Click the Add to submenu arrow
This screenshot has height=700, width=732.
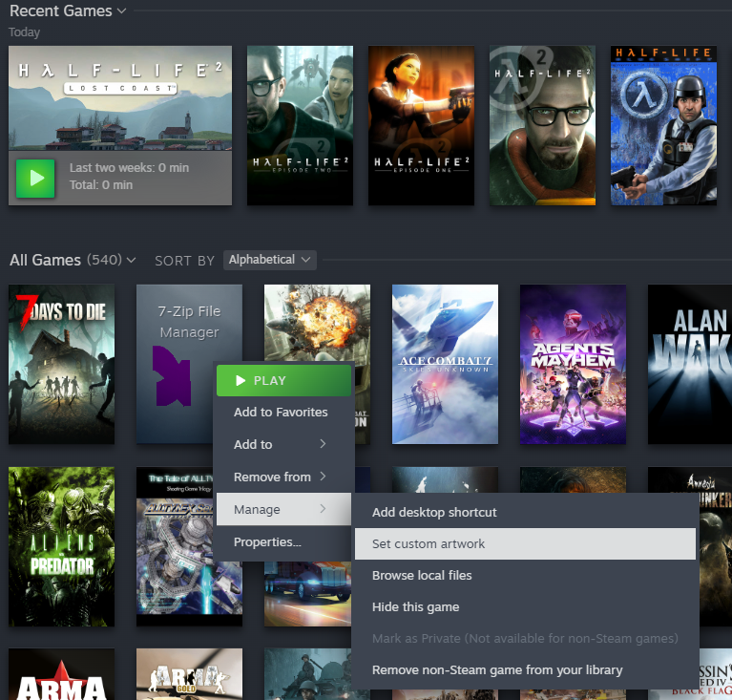[323, 444]
